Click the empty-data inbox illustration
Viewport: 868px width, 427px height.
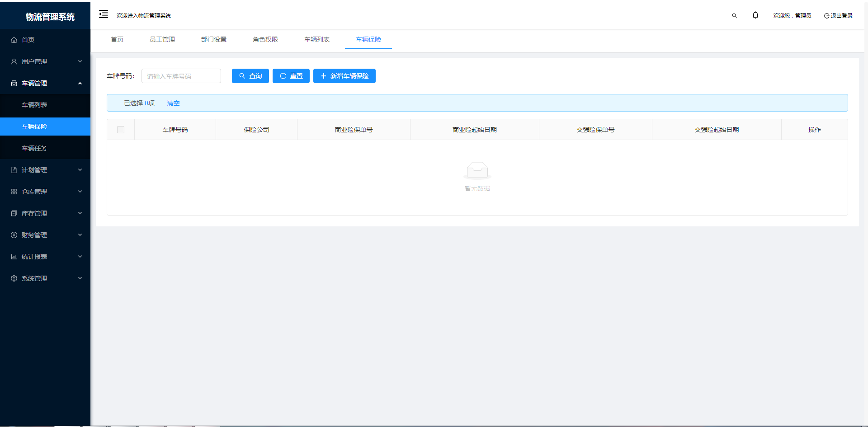pyautogui.click(x=477, y=171)
